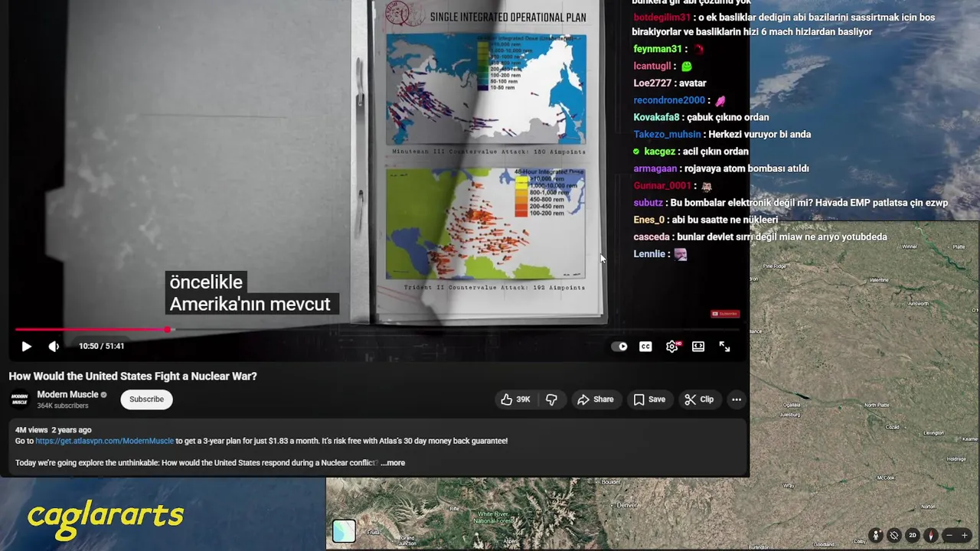Open video settings gear icon

(672, 347)
